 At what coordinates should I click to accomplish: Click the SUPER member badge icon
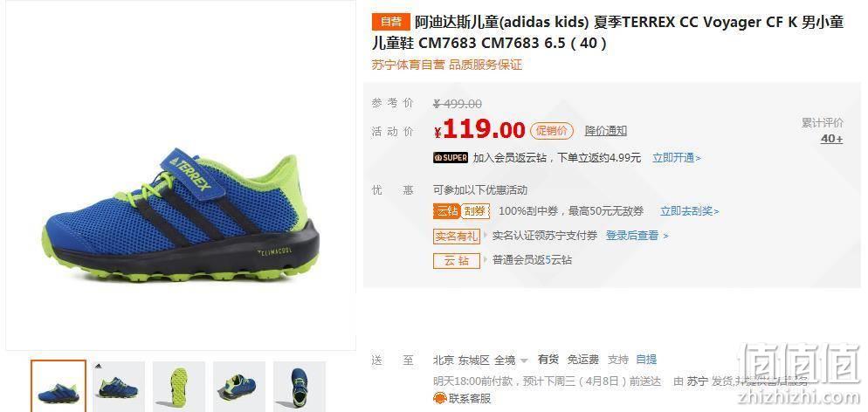[451, 158]
